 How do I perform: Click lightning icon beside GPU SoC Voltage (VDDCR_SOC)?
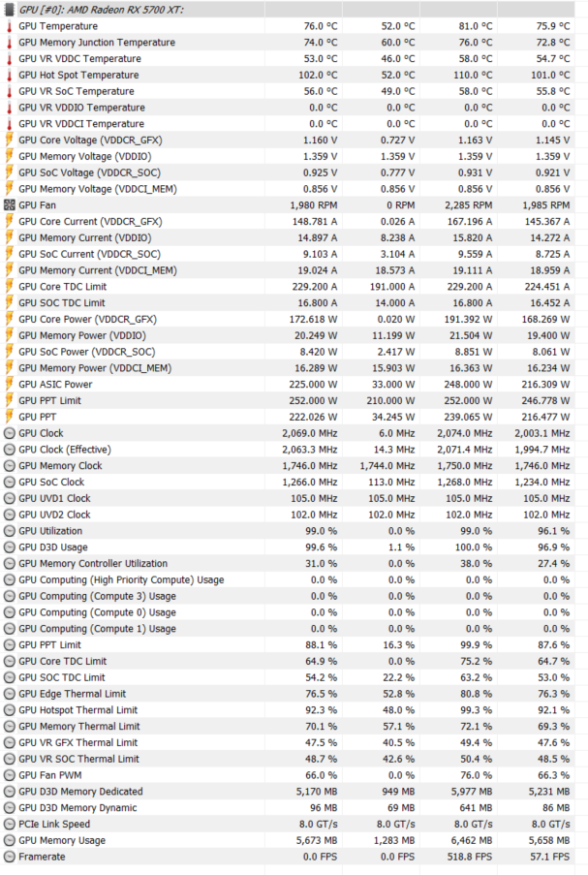(9, 173)
